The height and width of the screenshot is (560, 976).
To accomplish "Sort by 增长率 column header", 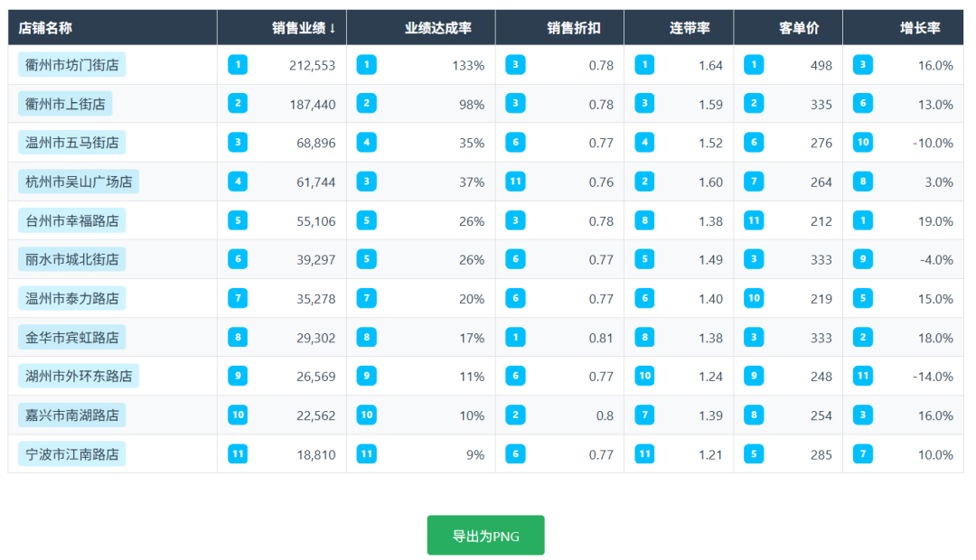I will 903,27.
